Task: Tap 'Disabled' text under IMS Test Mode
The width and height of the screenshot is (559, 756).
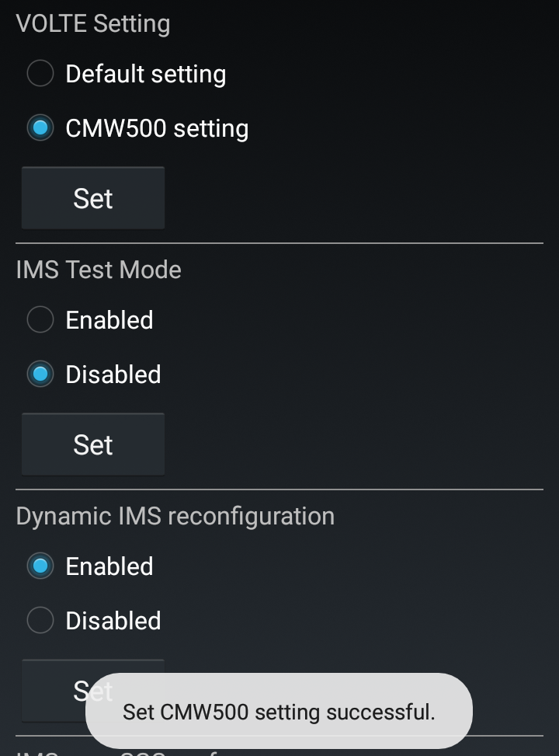Action: [113, 375]
